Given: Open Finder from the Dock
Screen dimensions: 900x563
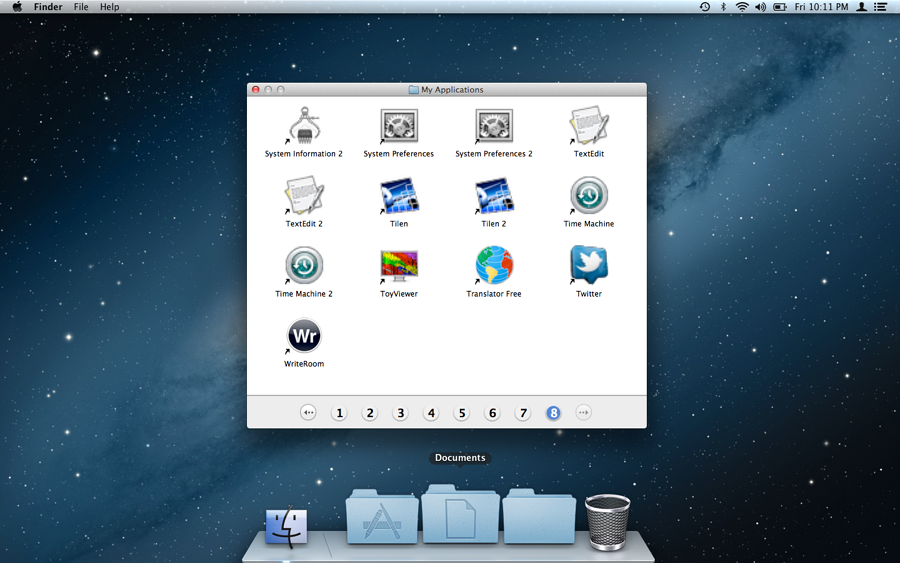Looking at the screenshot, I should coord(286,526).
